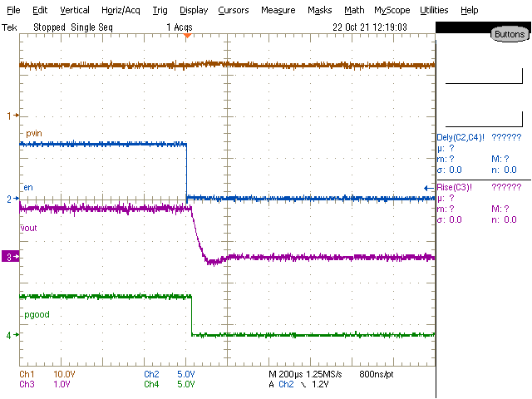Open the Utilities menu
Screen dimensions: 532x399
(434, 10)
